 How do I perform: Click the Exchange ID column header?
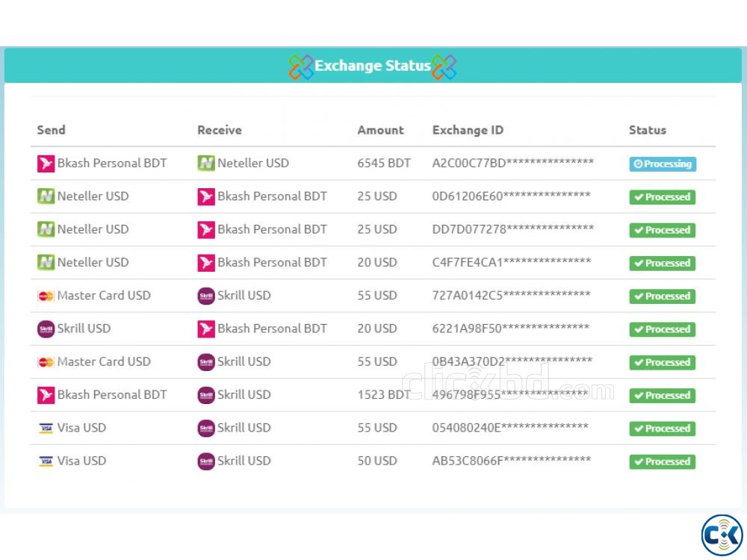pos(468,131)
